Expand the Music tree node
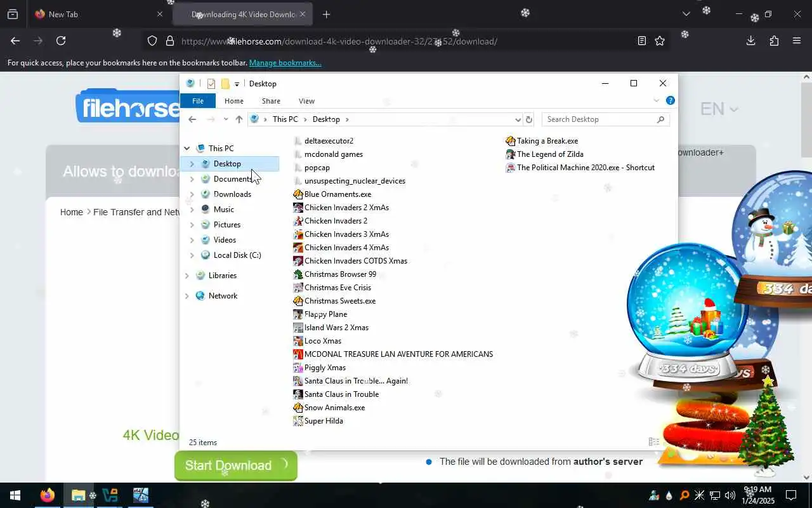 tap(192, 210)
